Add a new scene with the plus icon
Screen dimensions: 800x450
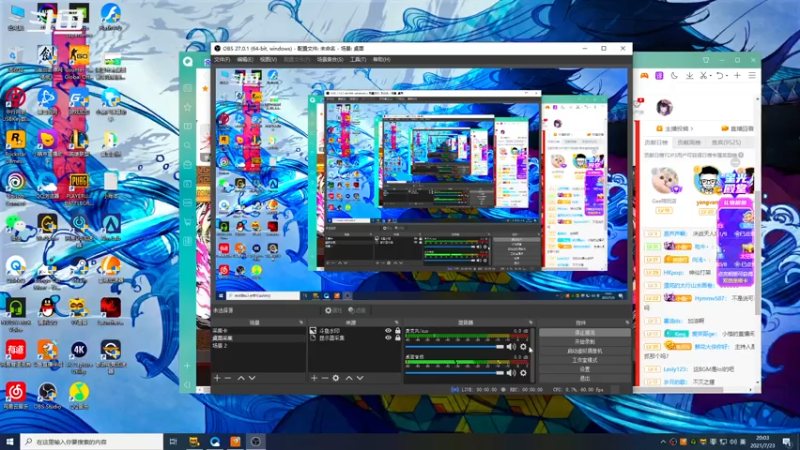(x=217, y=378)
